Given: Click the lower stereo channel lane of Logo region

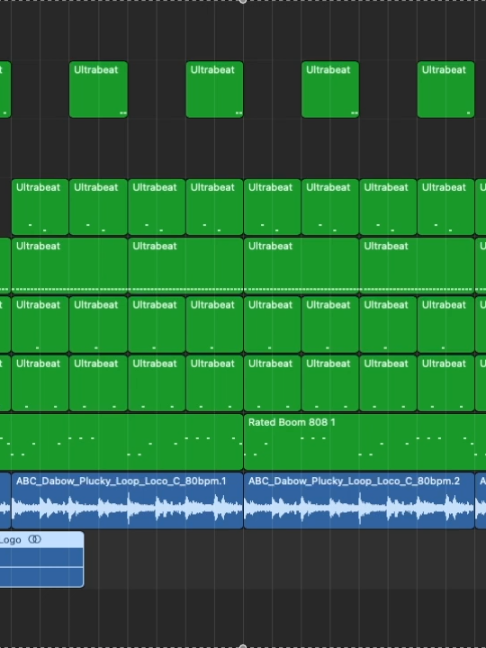Looking at the screenshot, I should coord(42,577).
